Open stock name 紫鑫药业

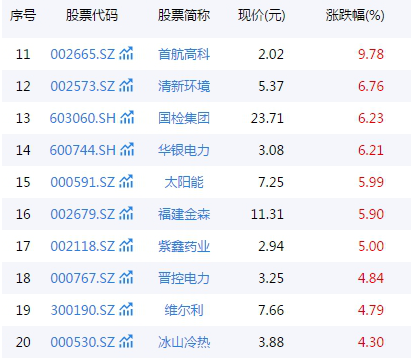click(x=184, y=246)
